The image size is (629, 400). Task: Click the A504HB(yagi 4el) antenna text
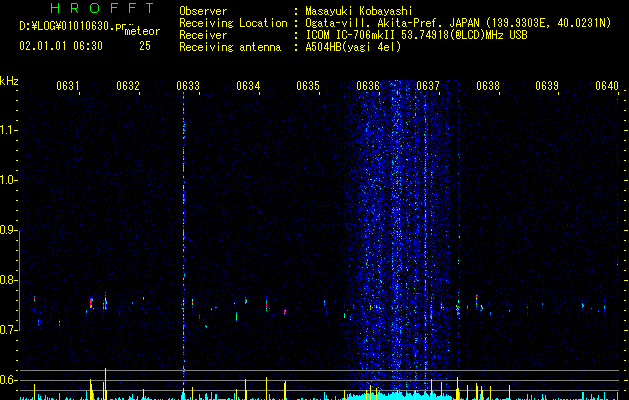353,47
